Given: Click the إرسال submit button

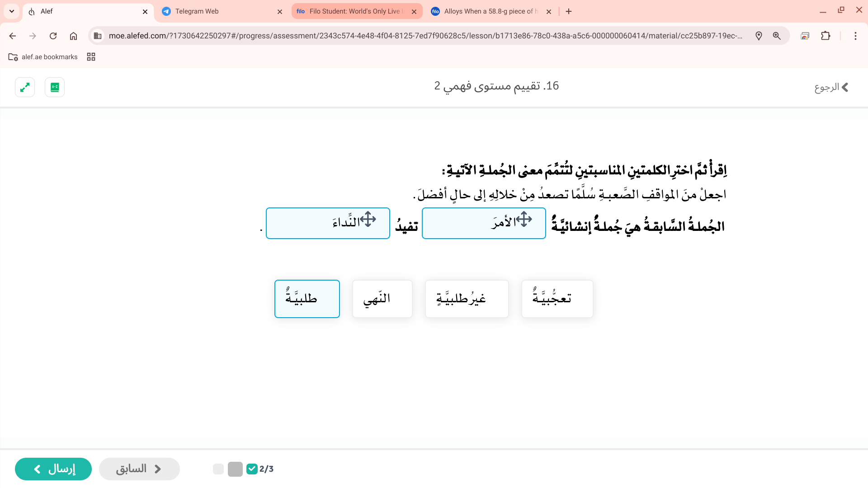Looking at the screenshot, I should pyautogui.click(x=53, y=469).
